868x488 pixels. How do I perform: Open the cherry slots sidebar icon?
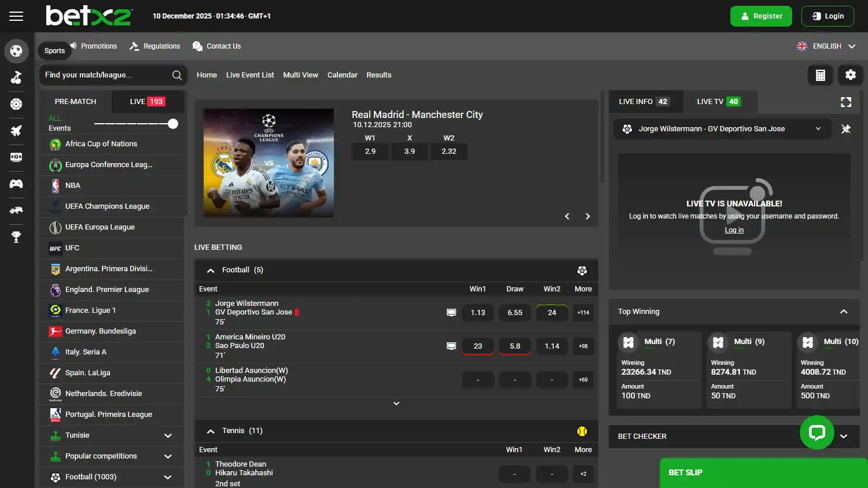tap(16, 77)
